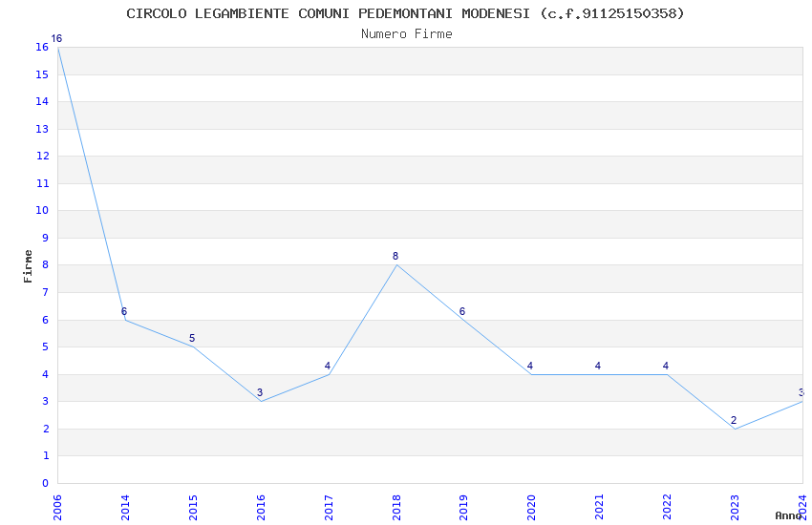Viewport: 812px width, 525px height.
Task: Click the Numero Firme subtitle
Action: [407, 34]
